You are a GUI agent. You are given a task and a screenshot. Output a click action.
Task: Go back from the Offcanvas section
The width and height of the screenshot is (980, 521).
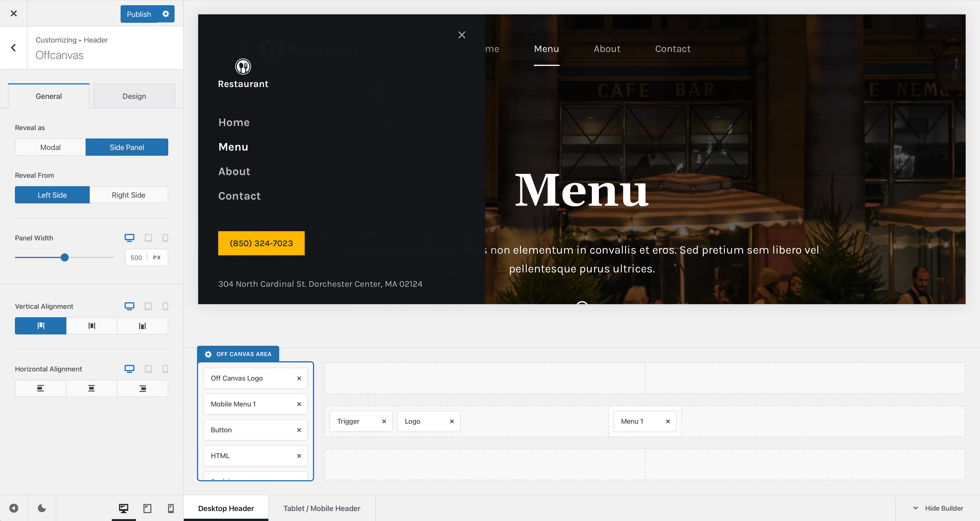click(x=14, y=48)
